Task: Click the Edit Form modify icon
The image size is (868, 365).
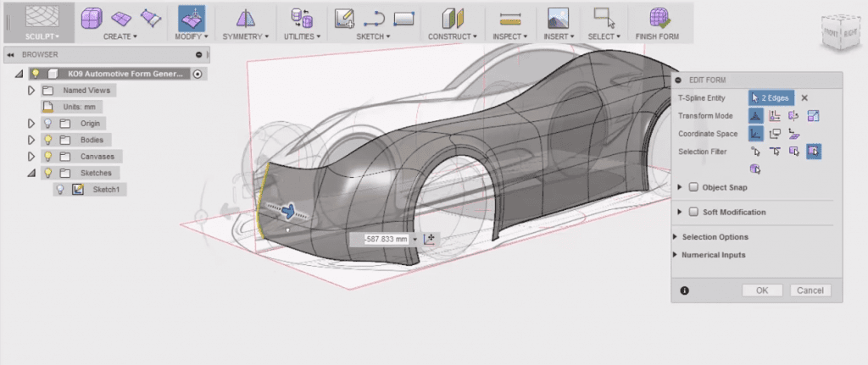Action: point(191,18)
